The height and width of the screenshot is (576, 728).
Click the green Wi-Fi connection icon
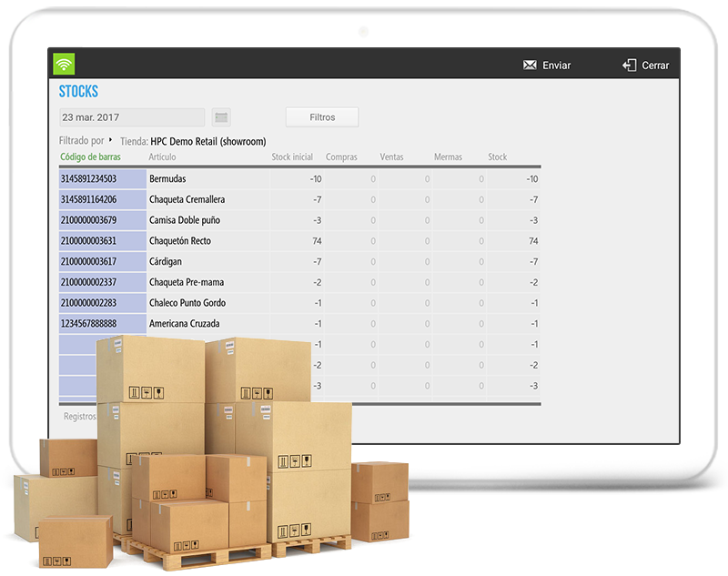pyautogui.click(x=64, y=65)
